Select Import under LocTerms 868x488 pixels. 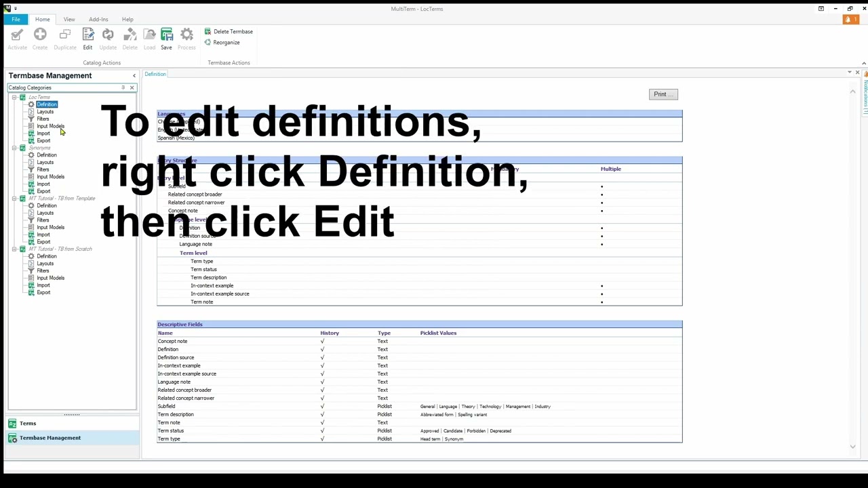pos(43,134)
